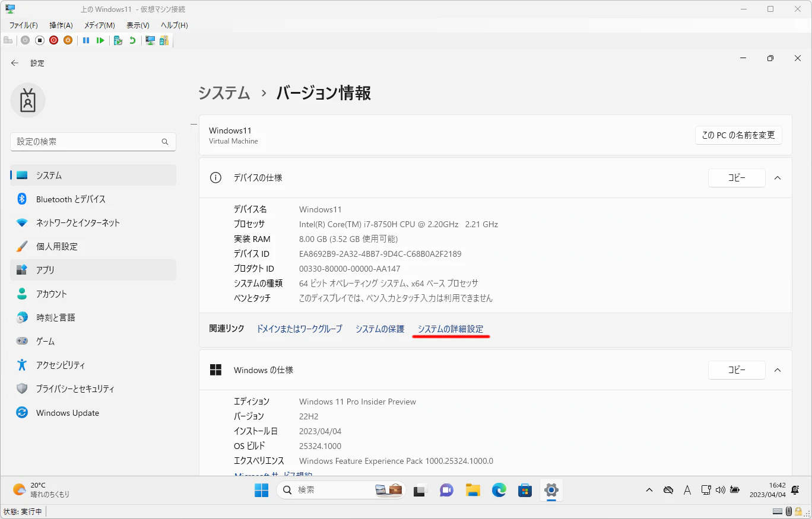This screenshot has height=519, width=812.
Task: Open 個人用設定 in the sidebar
Action: click(x=93, y=246)
